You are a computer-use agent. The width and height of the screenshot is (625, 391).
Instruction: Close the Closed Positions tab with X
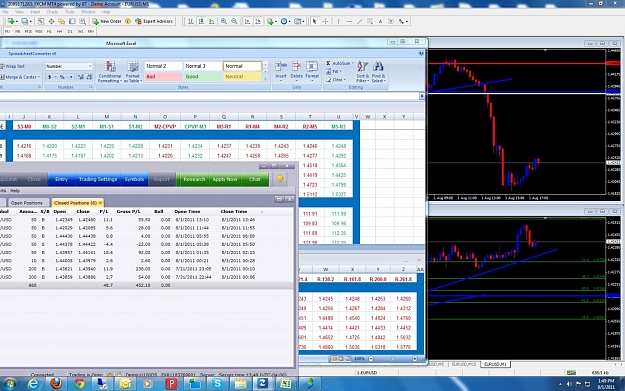click(100, 203)
